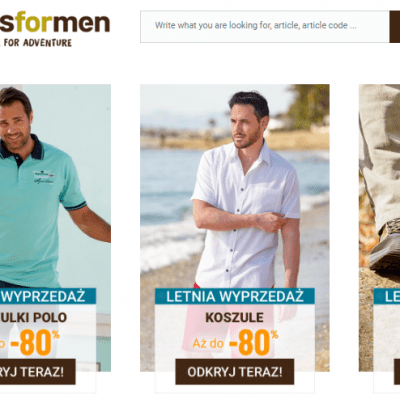Click the search input field
Viewport: 400px width, 400px height.
[265, 27]
